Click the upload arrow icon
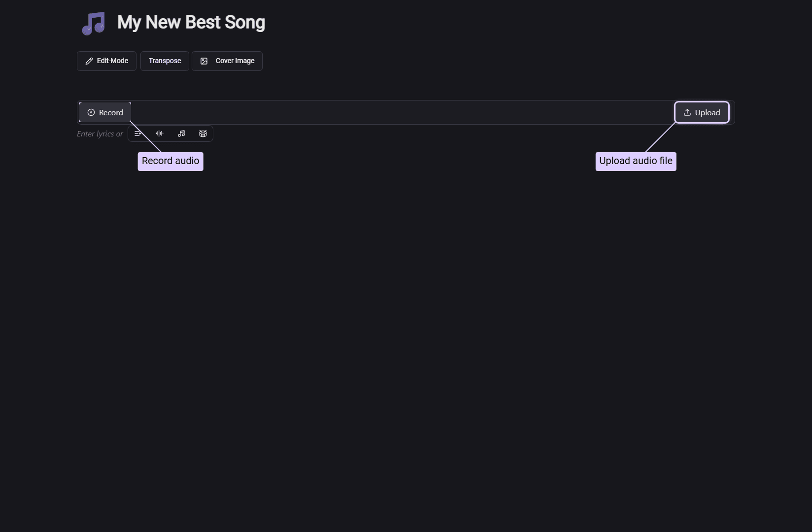The image size is (812, 532). pyautogui.click(x=687, y=113)
